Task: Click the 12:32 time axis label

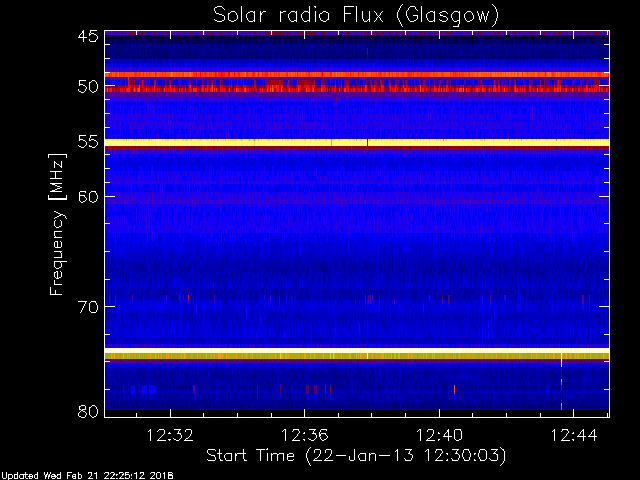Action: (170, 435)
